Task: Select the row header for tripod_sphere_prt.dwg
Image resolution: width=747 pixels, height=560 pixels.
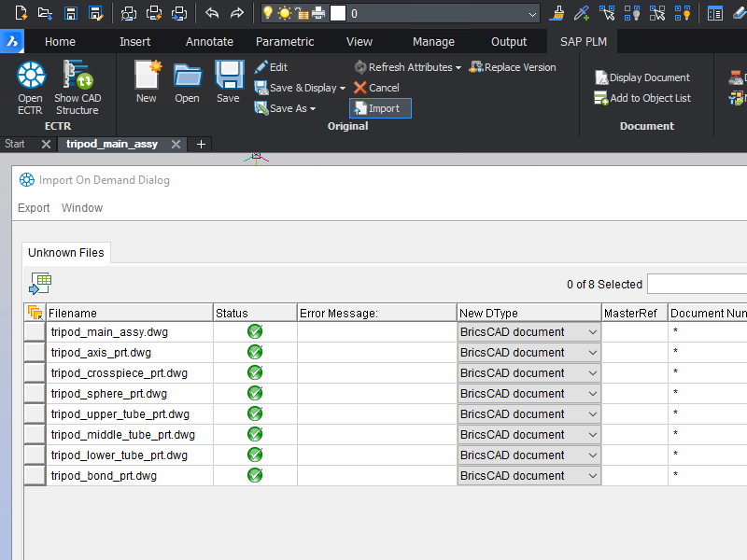Action: (x=35, y=394)
